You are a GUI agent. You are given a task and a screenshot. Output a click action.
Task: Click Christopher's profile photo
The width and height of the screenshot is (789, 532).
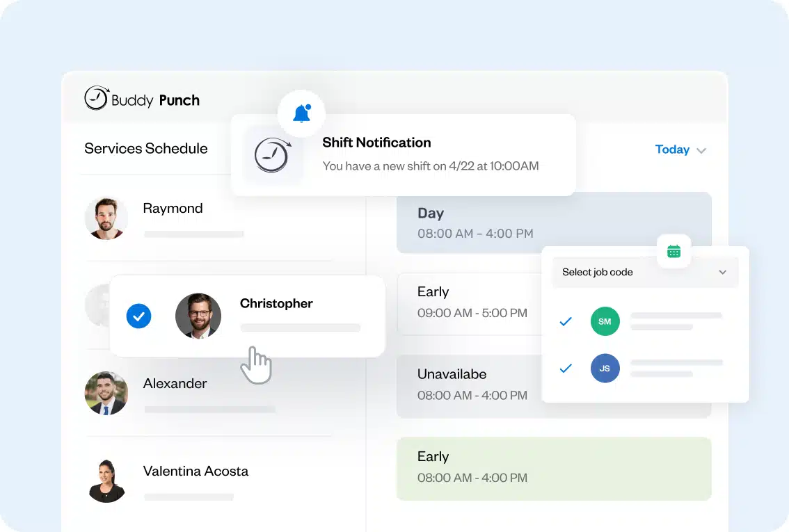(x=198, y=316)
